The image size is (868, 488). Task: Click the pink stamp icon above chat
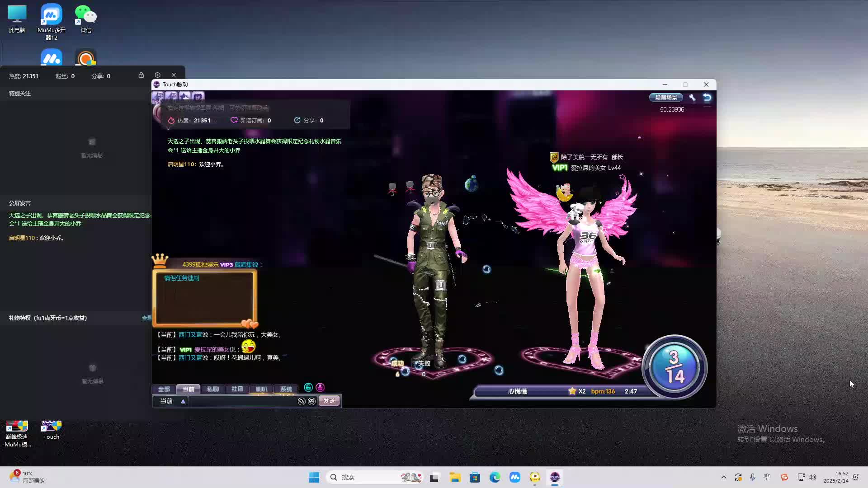320,388
